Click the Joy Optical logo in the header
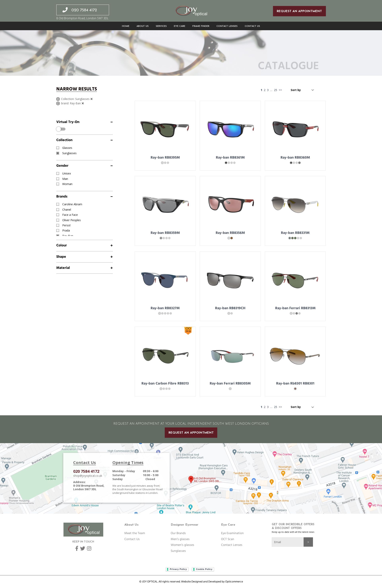Screen dimensions: 382x588 click(x=191, y=11)
